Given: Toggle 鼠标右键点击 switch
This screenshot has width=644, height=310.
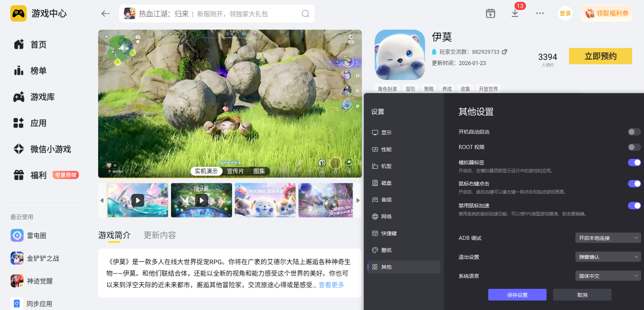Looking at the screenshot, I should 634,184.
